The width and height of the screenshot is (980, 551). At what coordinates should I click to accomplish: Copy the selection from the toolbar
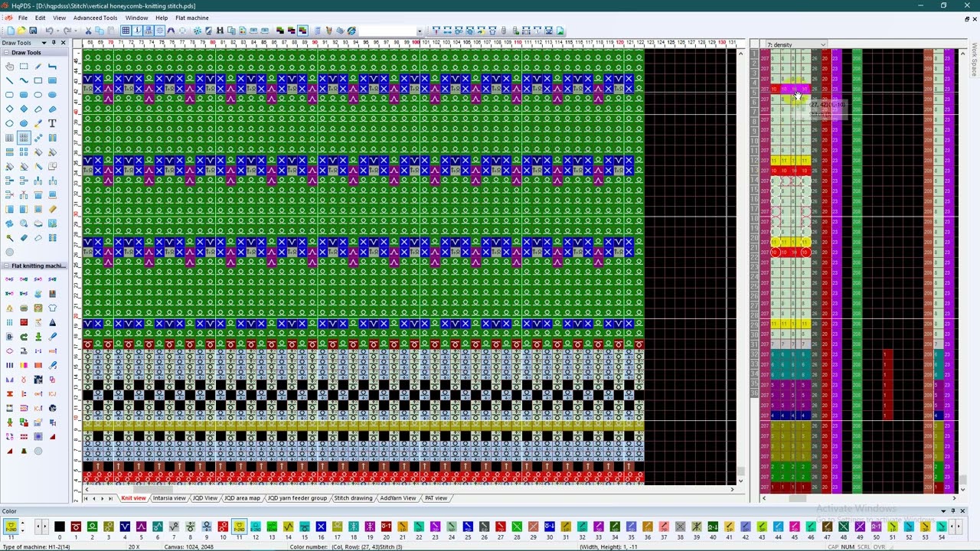(x=100, y=31)
